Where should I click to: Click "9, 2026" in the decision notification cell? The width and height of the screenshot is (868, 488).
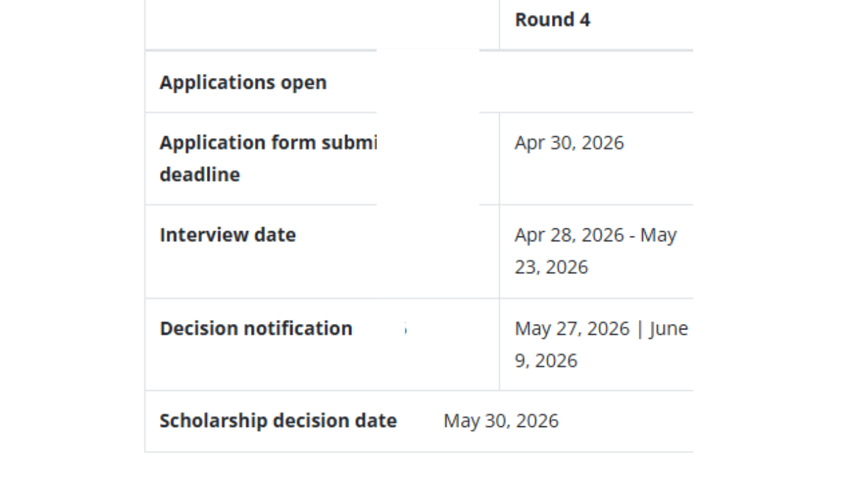click(x=545, y=361)
